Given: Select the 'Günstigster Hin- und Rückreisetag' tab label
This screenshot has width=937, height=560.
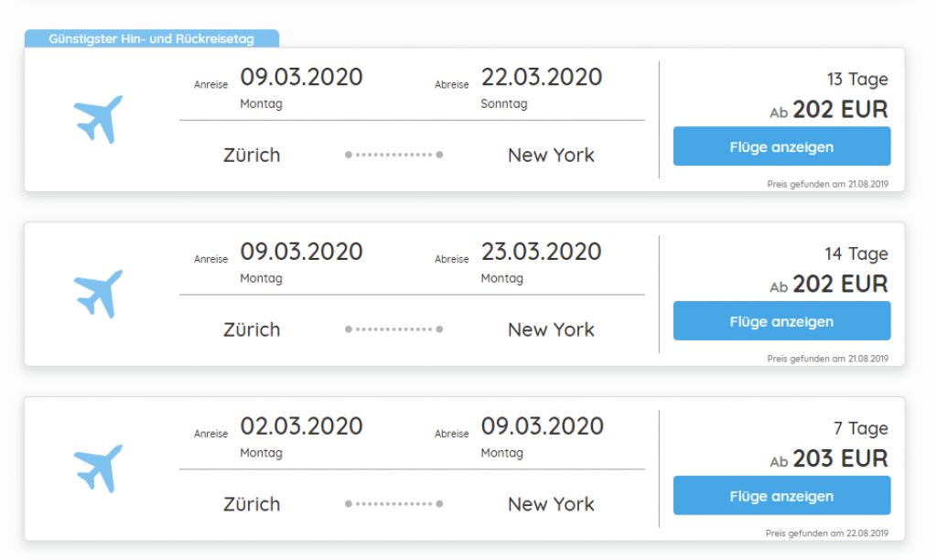Looking at the screenshot, I should click(x=151, y=39).
